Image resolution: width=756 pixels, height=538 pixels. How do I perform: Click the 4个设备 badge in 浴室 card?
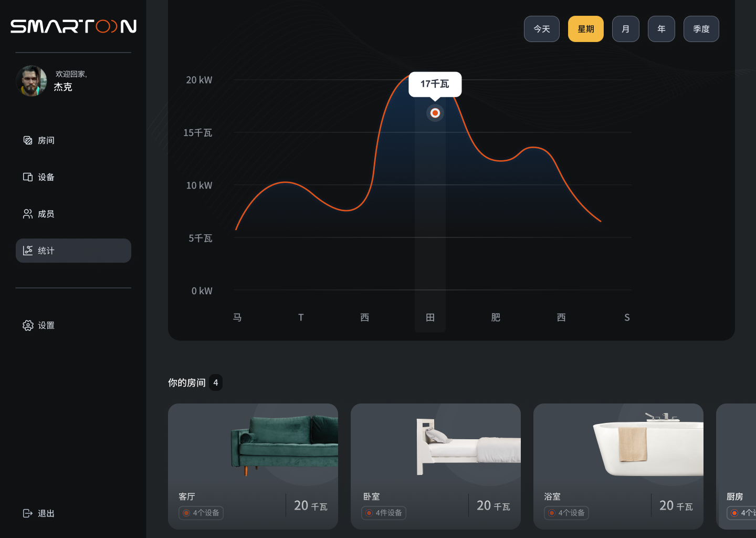click(x=566, y=513)
